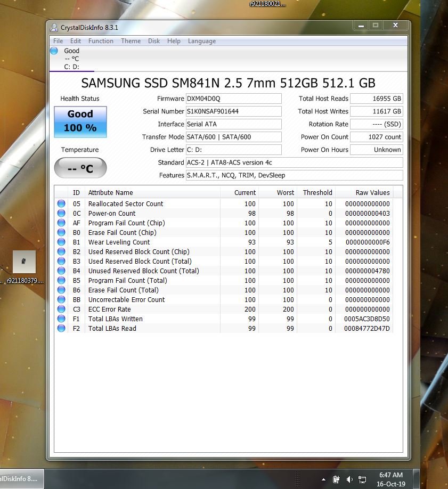Click the status orb beside ECC Error Rate
This screenshot has width=448, height=489.
click(61, 309)
